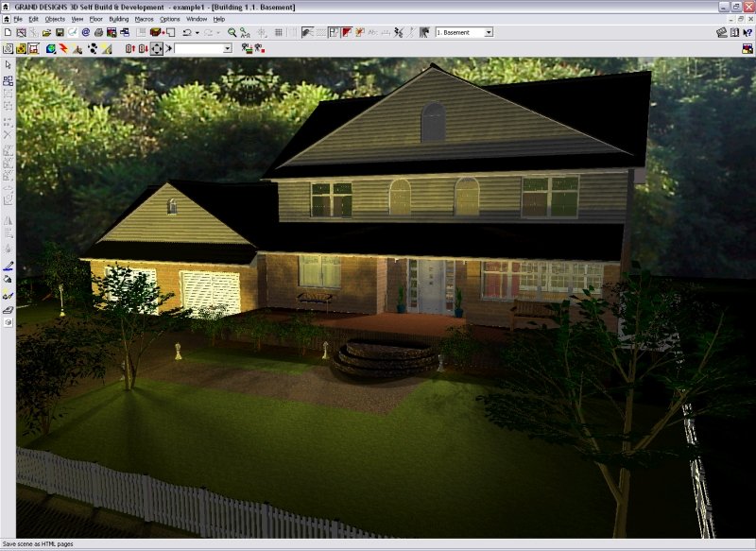
Task: Open a project with the folder icon
Action: point(44,31)
